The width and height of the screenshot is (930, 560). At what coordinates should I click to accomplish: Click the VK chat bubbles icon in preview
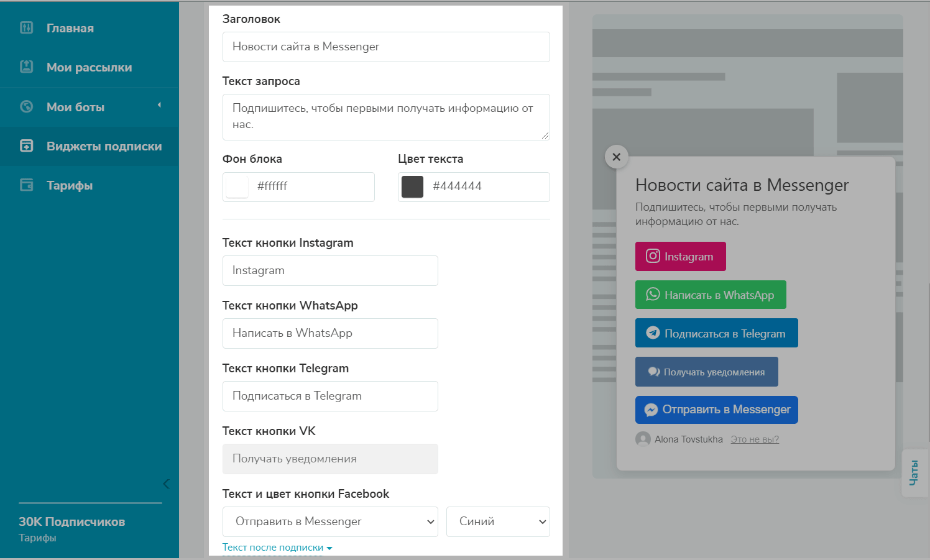[x=654, y=372]
